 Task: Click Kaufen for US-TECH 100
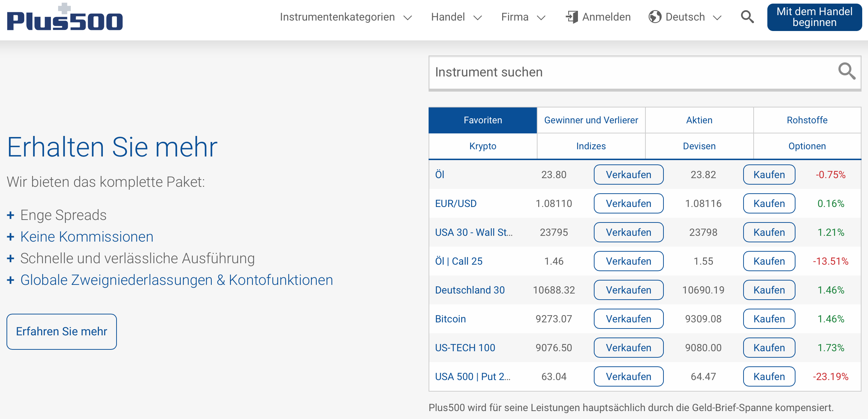[x=769, y=348]
